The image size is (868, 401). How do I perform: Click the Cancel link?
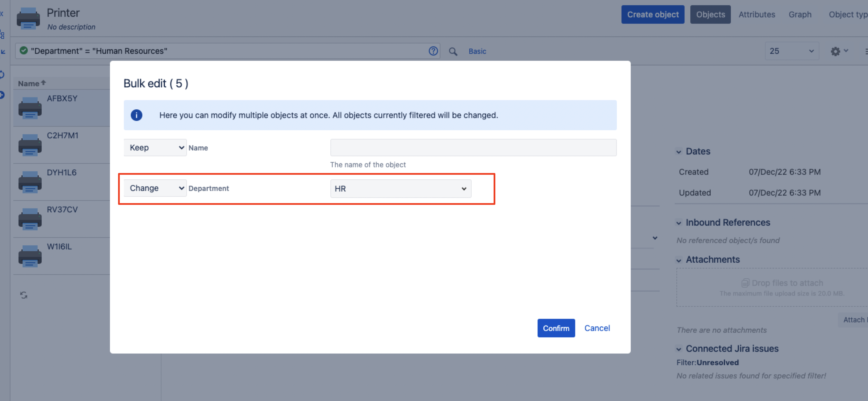pyautogui.click(x=597, y=328)
